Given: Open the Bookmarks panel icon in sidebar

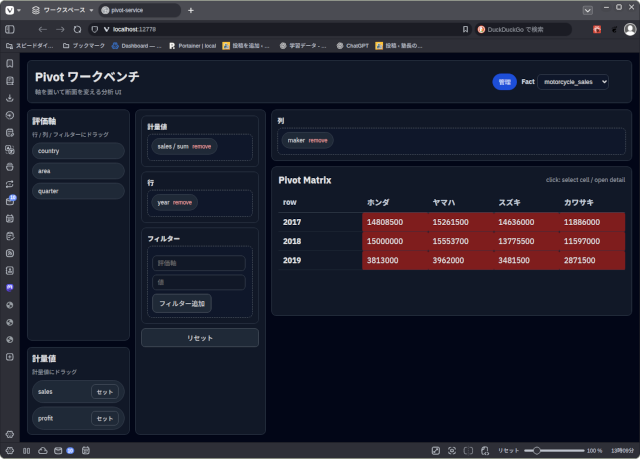Looking at the screenshot, I should point(10,64).
